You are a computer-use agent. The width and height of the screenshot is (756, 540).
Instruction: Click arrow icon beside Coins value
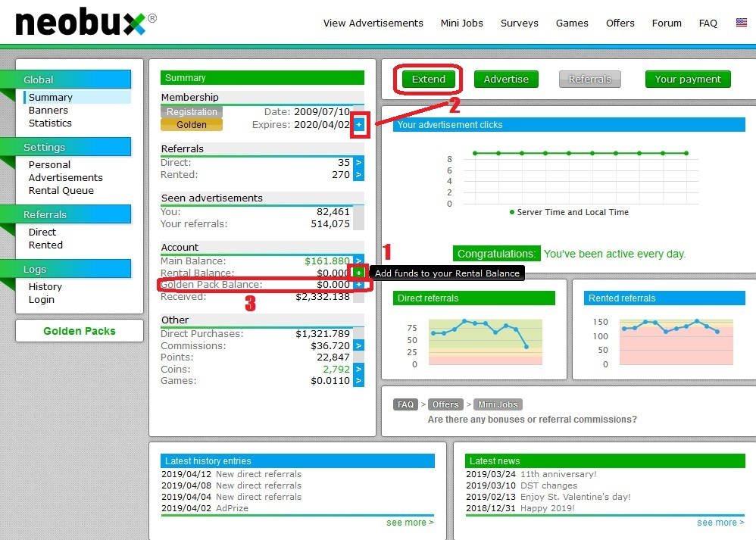(x=359, y=370)
